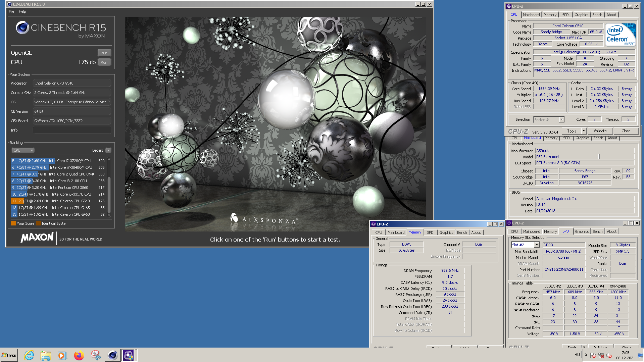Run the CPU benchmark test
The width and height of the screenshot is (644, 362).
click(104, 62)
